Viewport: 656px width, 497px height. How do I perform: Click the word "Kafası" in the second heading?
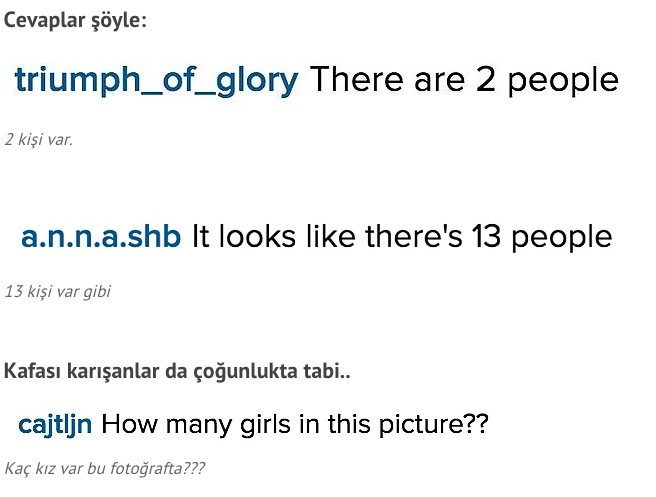click(x=32, y=372)
